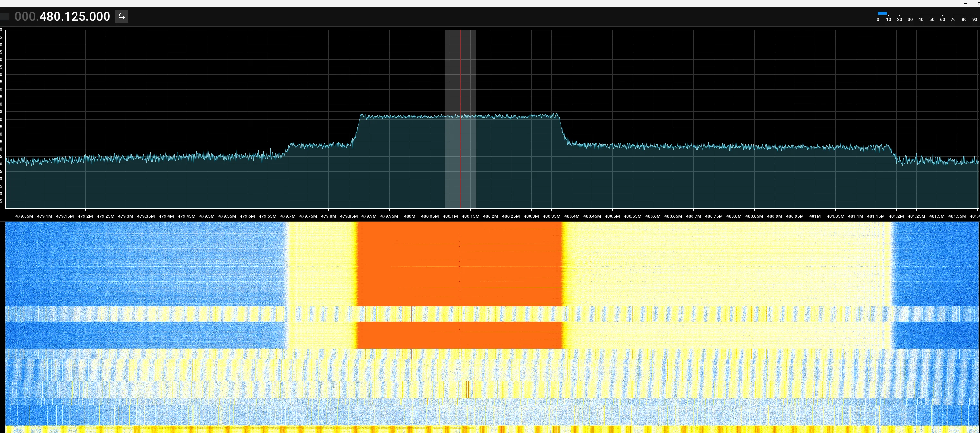Click the blue SNR meter bar
Screen dimensions: 980x433
(882, 13)
